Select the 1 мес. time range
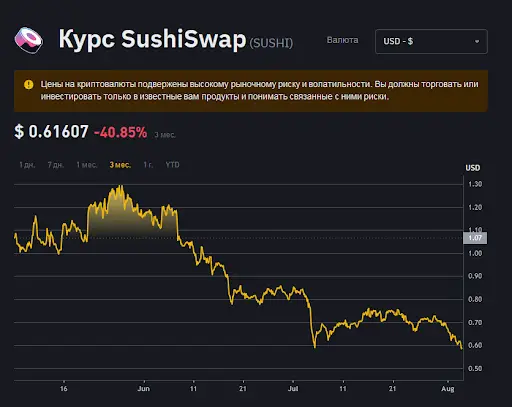This screenshot has height=407, width=512. click(x=87, y=165)
